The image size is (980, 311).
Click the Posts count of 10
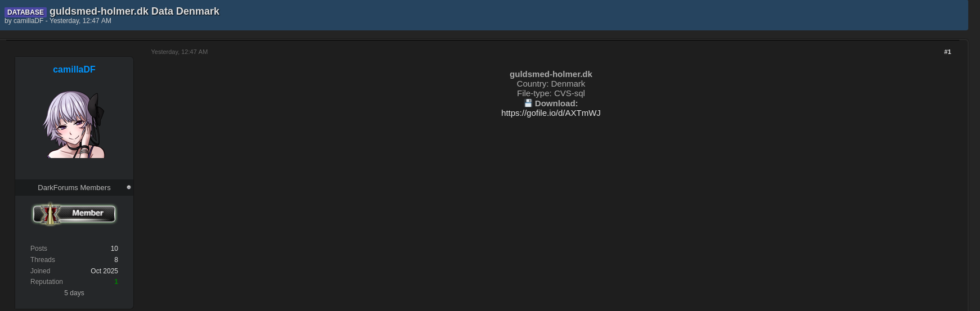coord(114,249)
